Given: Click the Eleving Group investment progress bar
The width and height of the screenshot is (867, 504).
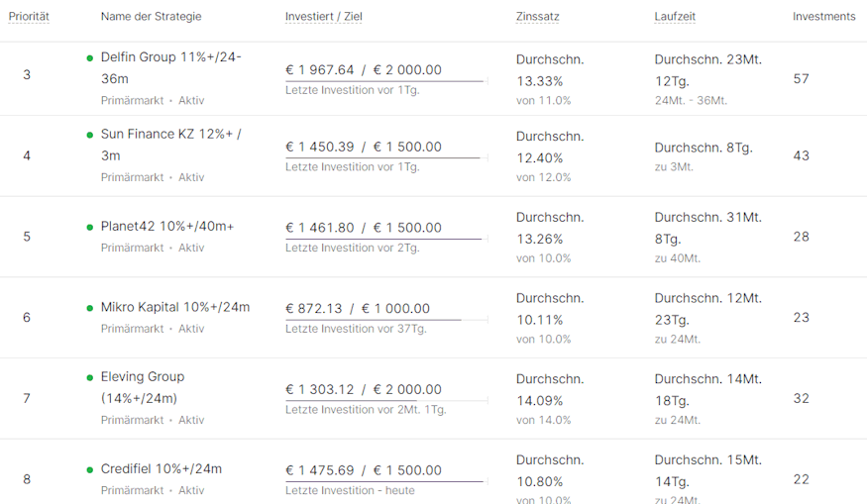Looking at the screenshot, I should pyautogui.click(x=386, y=400).
